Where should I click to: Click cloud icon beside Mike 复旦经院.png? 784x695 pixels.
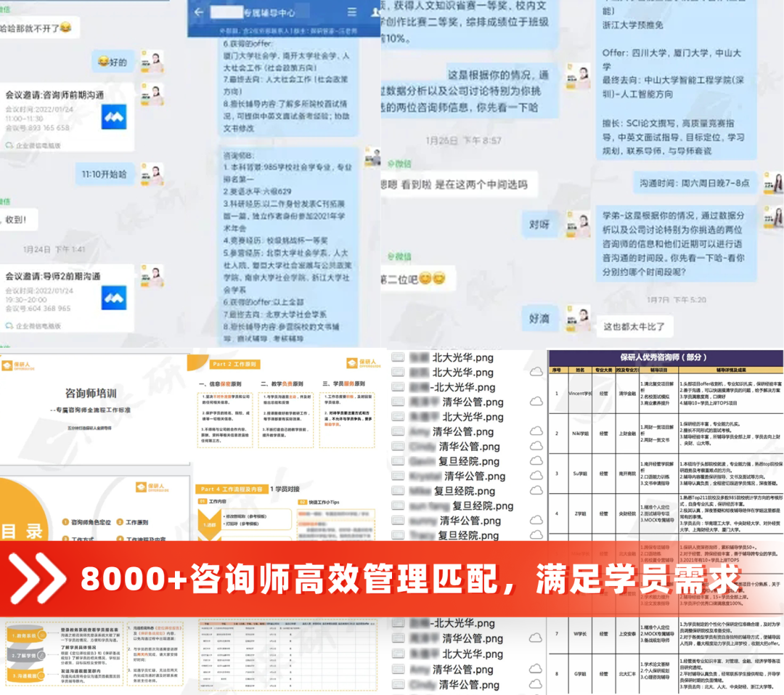[x=536, y=490]
